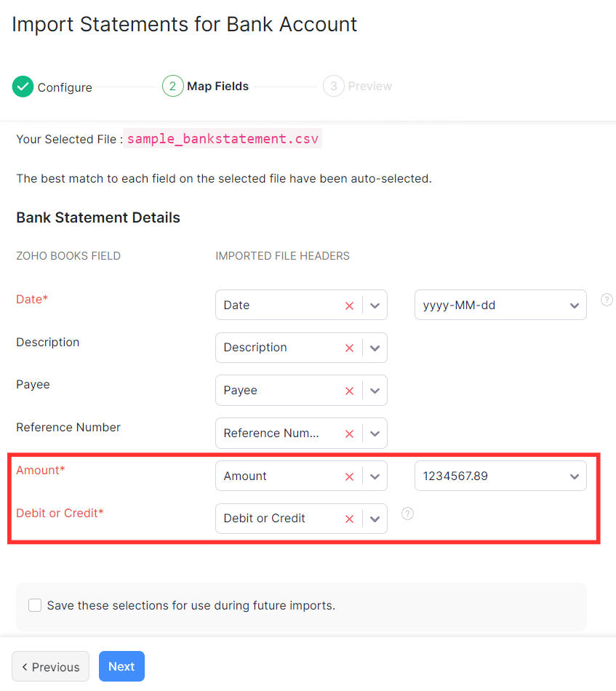Clear the Reference Number mapping with X
Viewport: 616px width, 691px height.
pyautogui.click(x=349, y=433)
